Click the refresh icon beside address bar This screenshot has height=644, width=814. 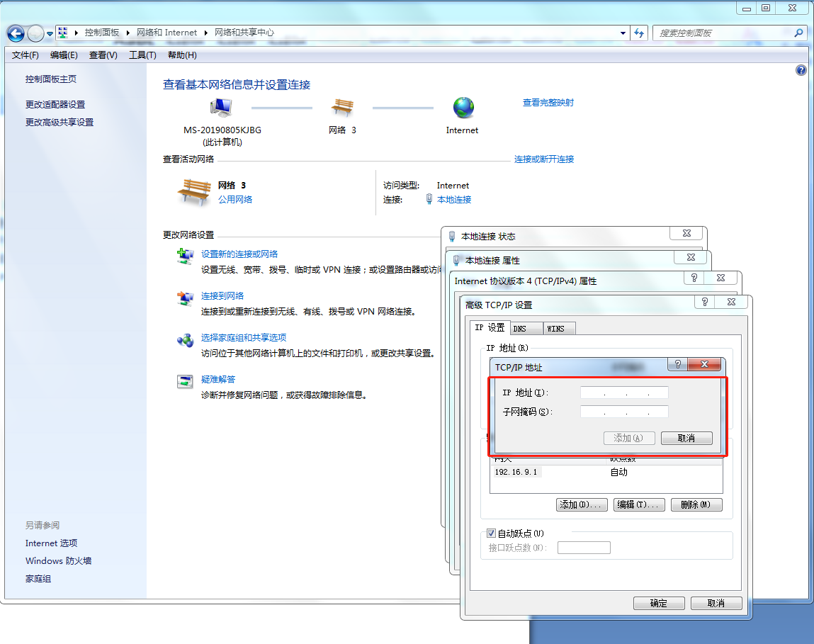(x=640, y=33)
